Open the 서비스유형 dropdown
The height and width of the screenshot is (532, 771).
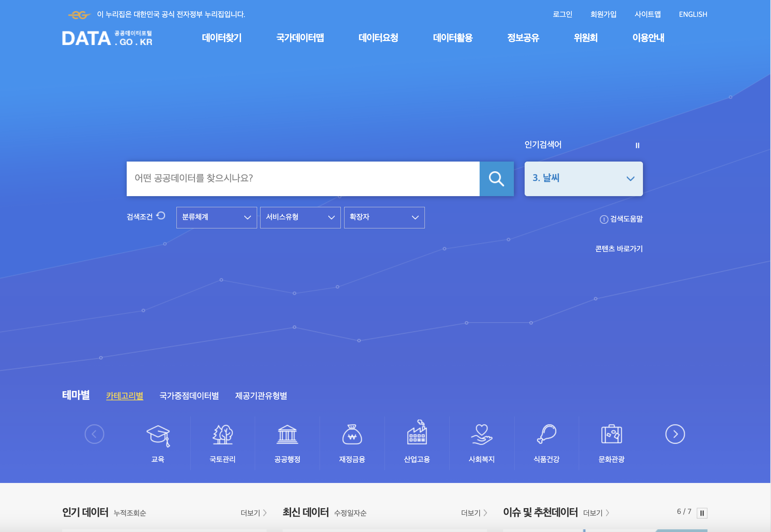[300, 217]
